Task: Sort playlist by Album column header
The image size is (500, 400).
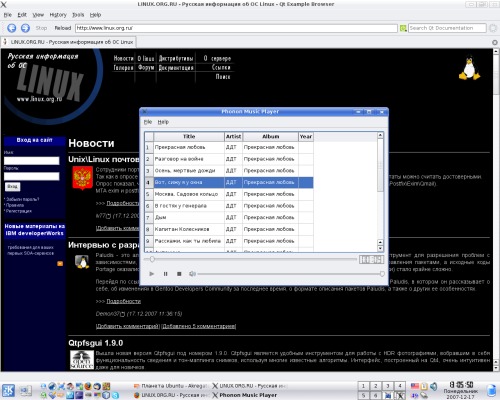Action: coord(270,137)
